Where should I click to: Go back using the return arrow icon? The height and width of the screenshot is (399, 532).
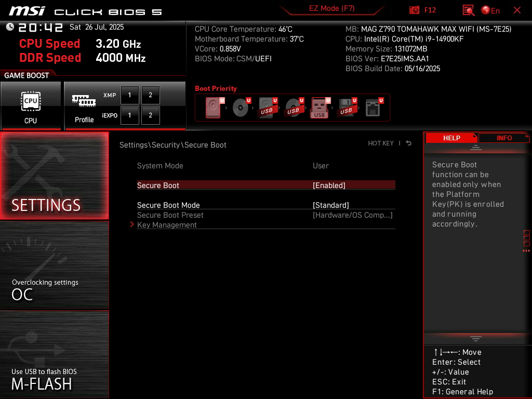(409, 143)
